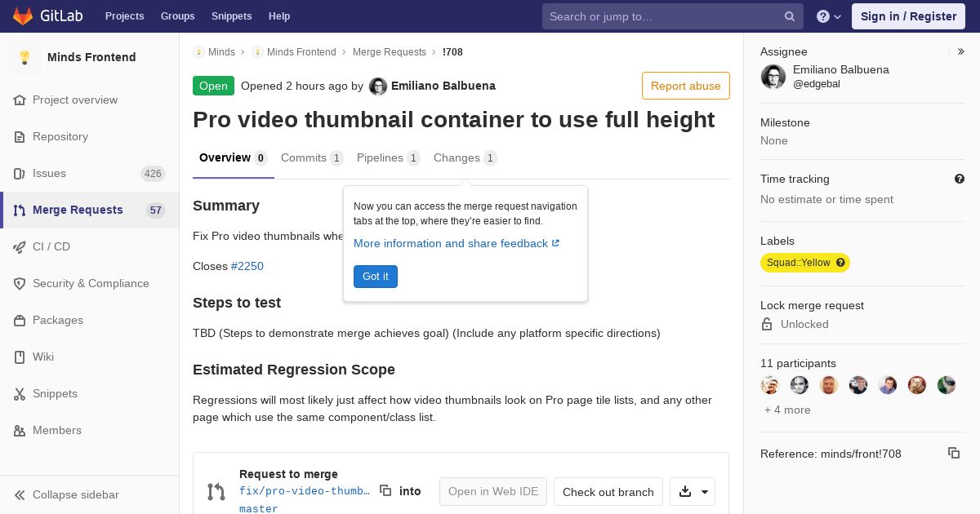980x514 pixels.
Task: Click the Unlocked padlock icon
Action: click(x=767, y=324)
